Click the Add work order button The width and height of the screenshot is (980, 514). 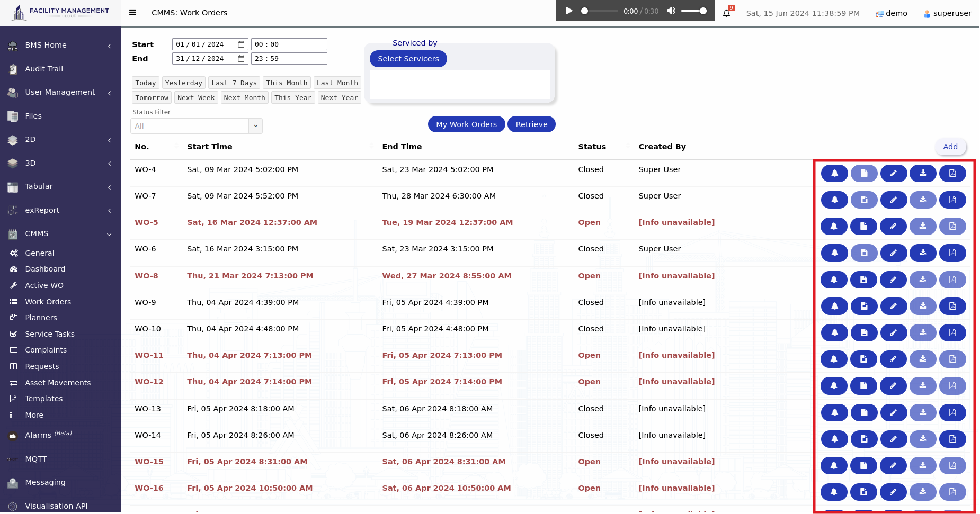coord(950,147)
